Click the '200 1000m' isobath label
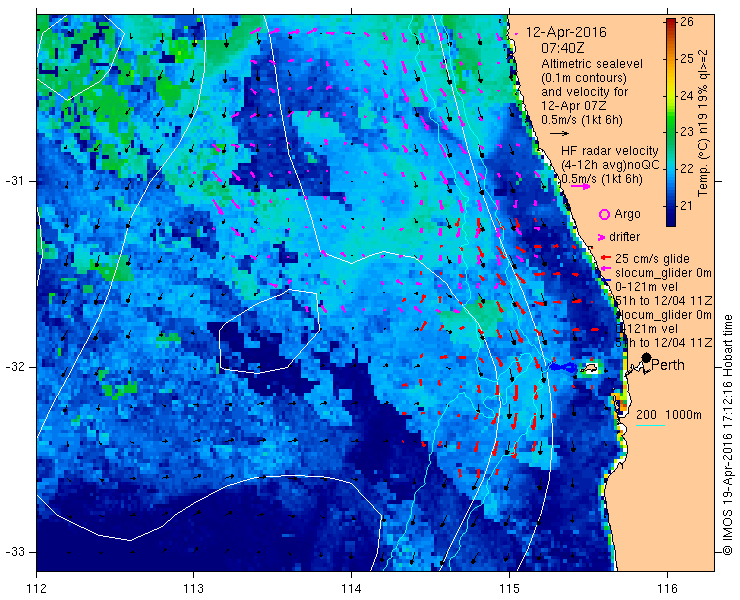740x600 pixels. 669,415
